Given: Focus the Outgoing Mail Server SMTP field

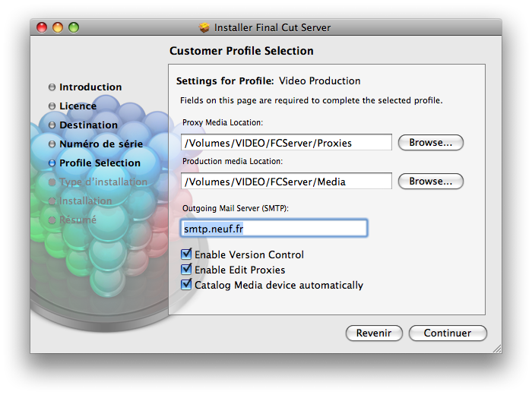Looking at the screenshot, I should (274, 228).
